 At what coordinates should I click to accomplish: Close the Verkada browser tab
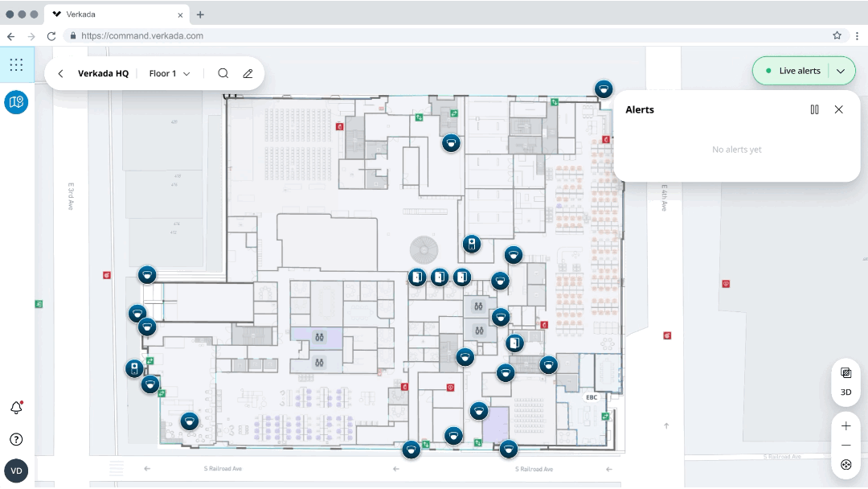pyautogui.click(x=180, y=15)
